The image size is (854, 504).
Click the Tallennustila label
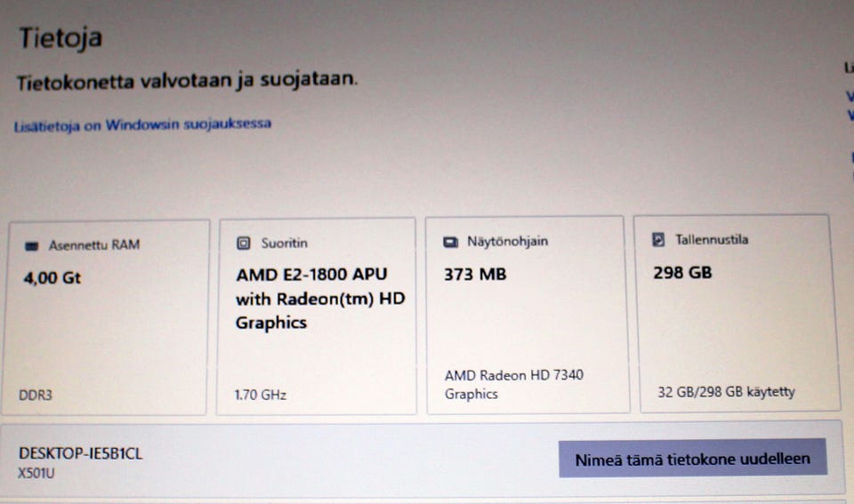point(712,239)
